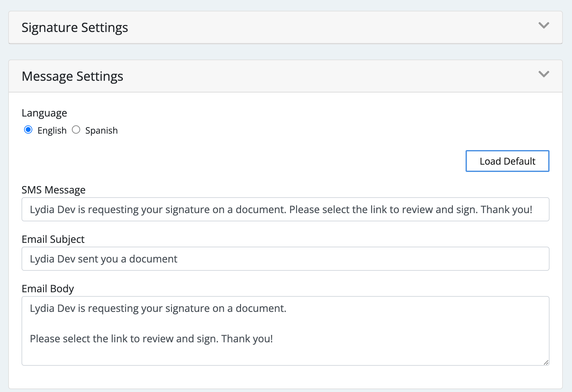Viewport: 572px width, 392px height.
Task: Click the English text label
Action: pos(52,130)
